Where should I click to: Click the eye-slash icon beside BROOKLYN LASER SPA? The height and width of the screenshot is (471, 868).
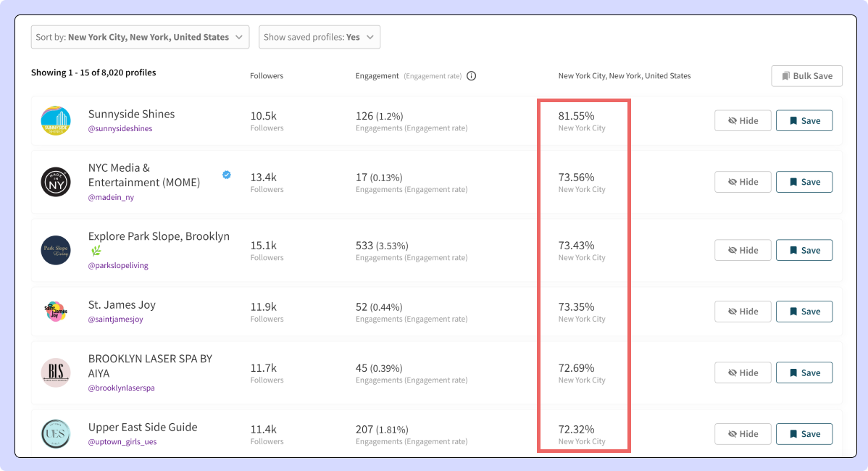(733, 372)
